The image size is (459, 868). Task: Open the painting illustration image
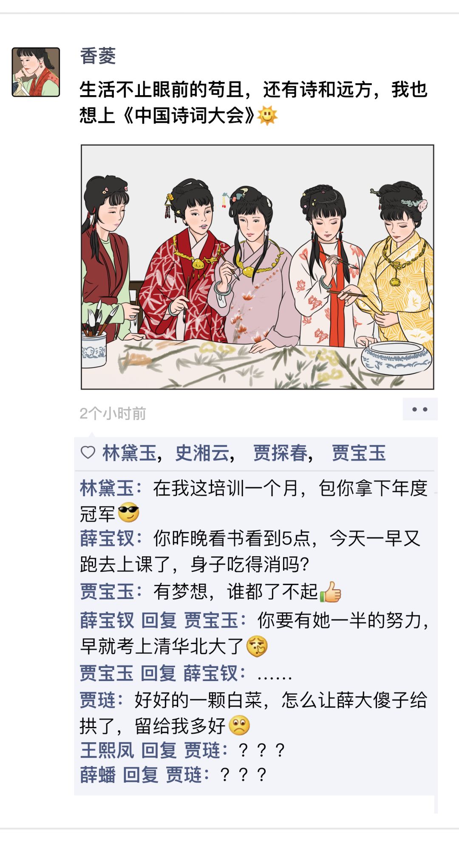(258, 267)
